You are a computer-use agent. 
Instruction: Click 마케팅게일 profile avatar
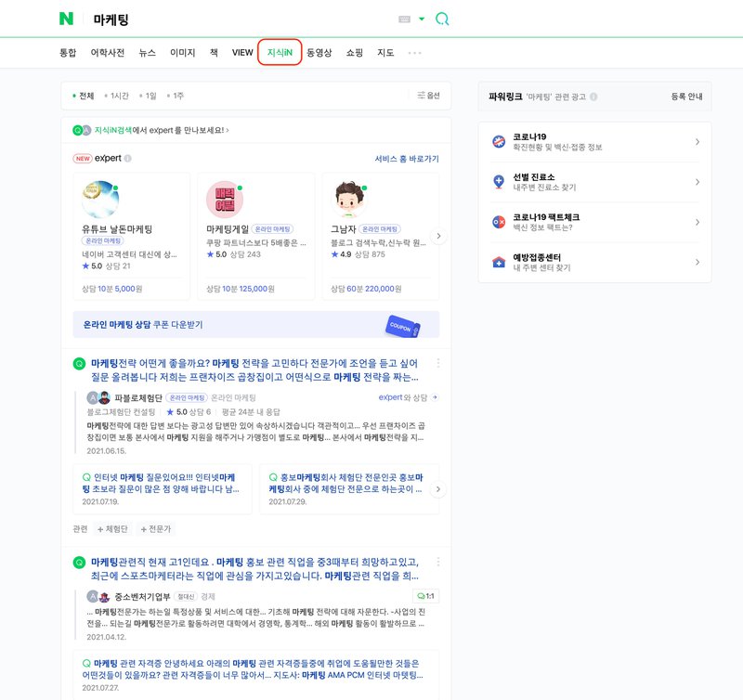click(225, 199)
